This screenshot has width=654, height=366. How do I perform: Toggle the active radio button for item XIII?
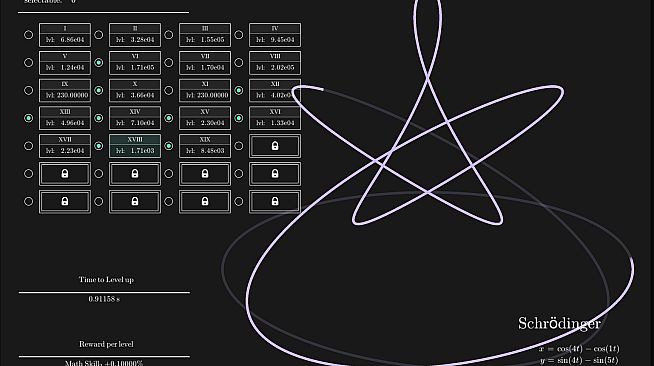point(28,118)
